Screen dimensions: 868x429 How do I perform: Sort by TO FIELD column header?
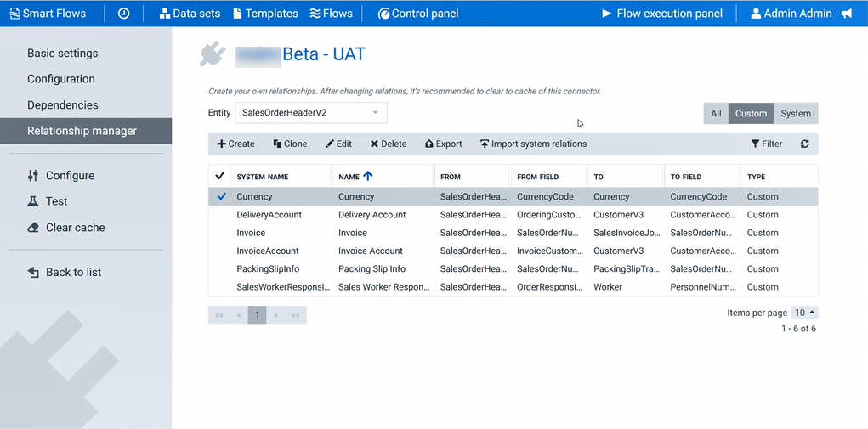[x=686, y=177]
